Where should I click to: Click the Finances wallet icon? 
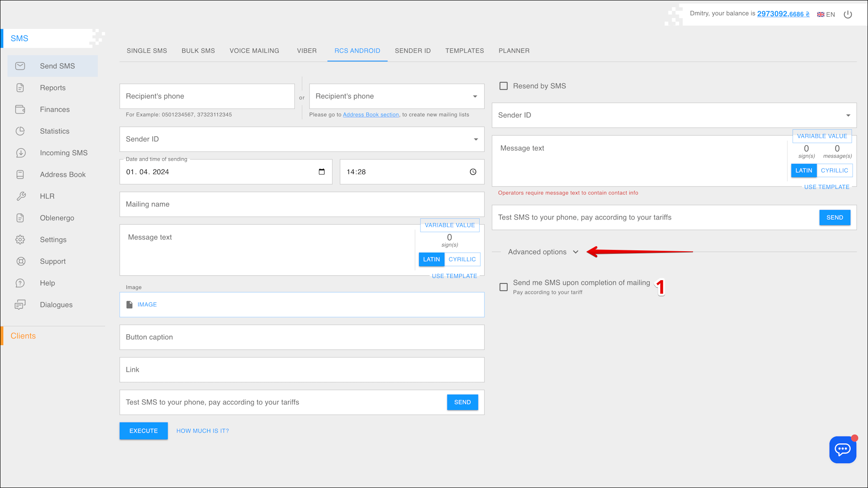coord(20,109)
